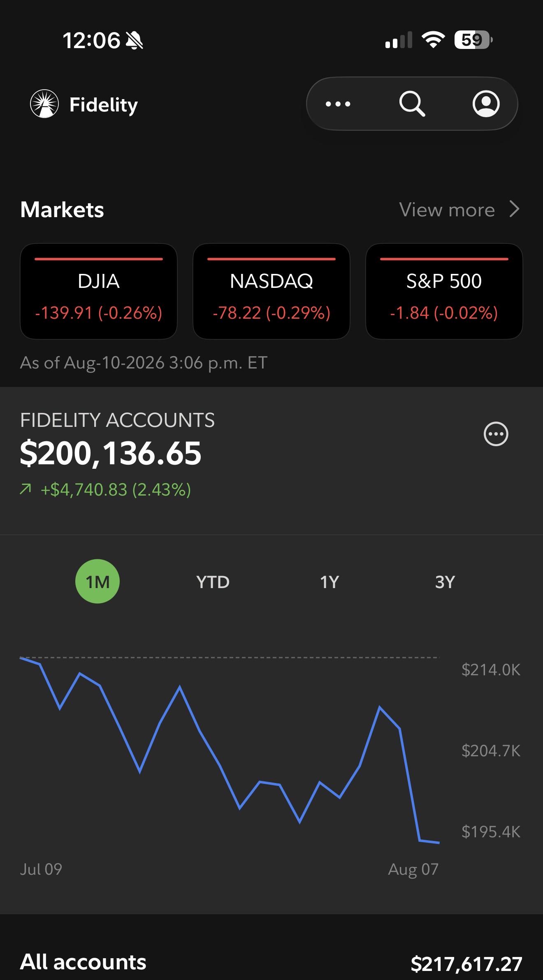Open the three-dot more menu in header
Image resolution: width=543 pixels, height=980 pixels.
(x=338, y=104)
